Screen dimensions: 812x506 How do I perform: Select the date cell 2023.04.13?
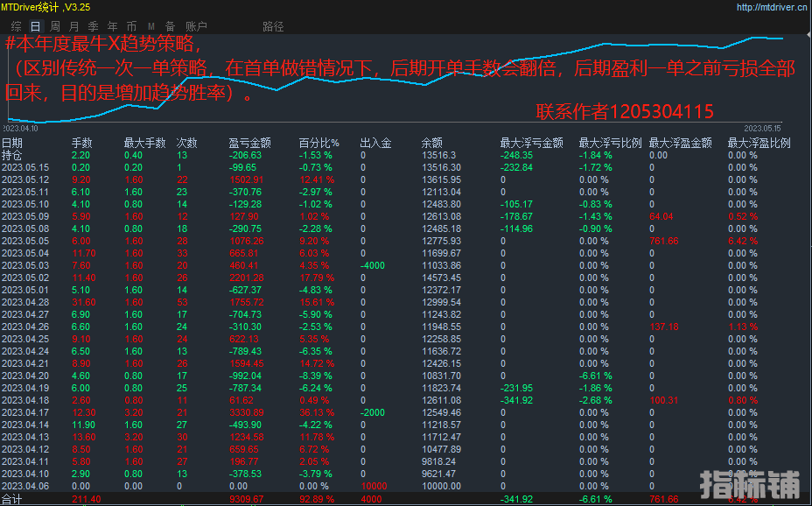click(x=25, y=438)
